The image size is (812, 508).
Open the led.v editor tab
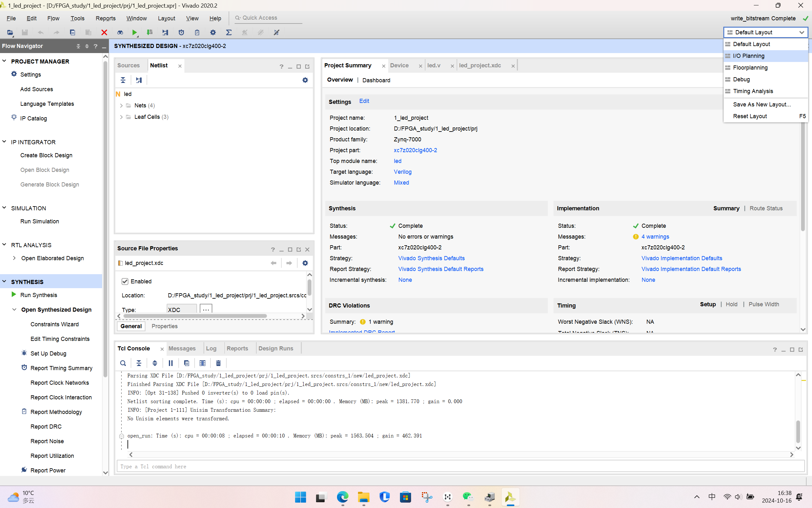[434, 65]
